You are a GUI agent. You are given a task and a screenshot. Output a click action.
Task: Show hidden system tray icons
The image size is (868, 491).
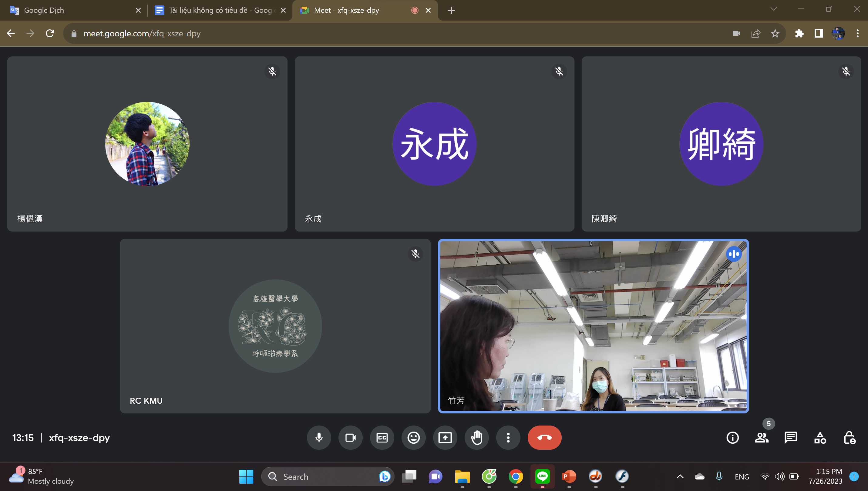coord(680,476)
